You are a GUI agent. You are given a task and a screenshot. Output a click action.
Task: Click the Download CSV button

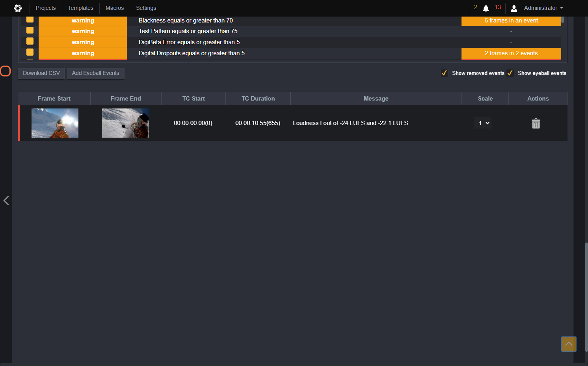tap(41, 73)
